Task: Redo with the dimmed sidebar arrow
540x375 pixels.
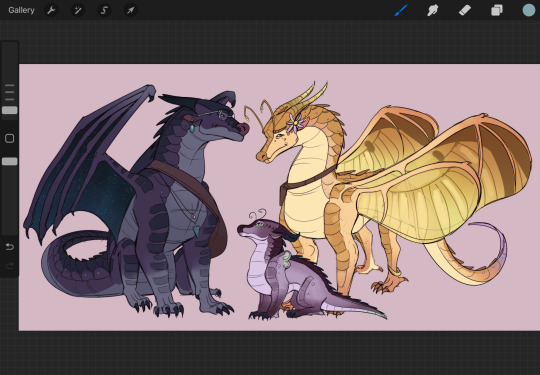Action: pos(10,265)
